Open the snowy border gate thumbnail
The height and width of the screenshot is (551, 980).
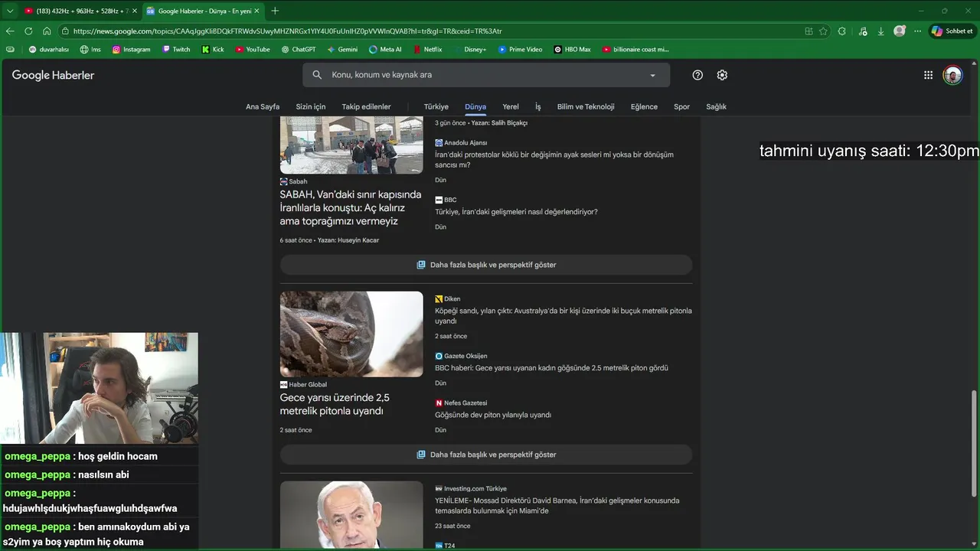[x=351, y=145]
